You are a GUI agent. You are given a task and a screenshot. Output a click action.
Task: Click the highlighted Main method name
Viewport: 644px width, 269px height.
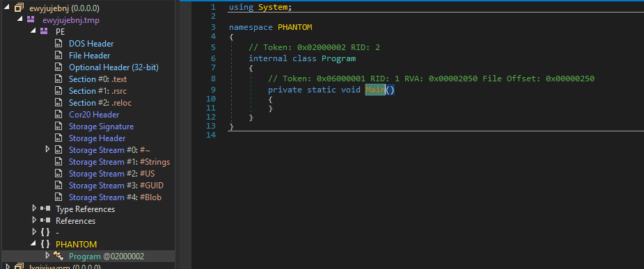(375, 90)
